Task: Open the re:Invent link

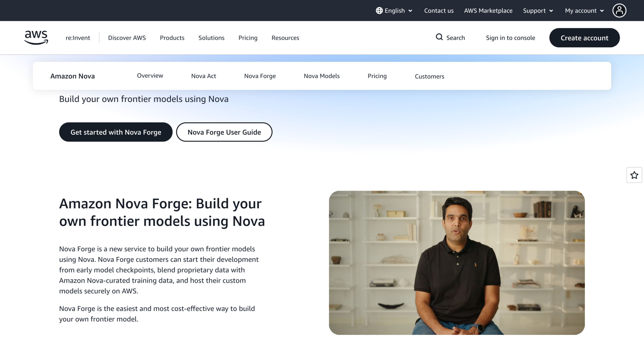Action: 78,38
